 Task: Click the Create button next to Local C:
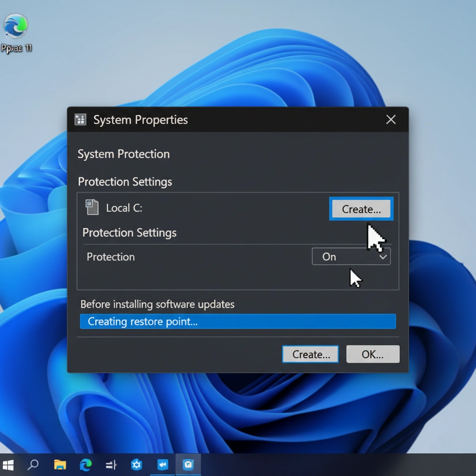point(361,209)
